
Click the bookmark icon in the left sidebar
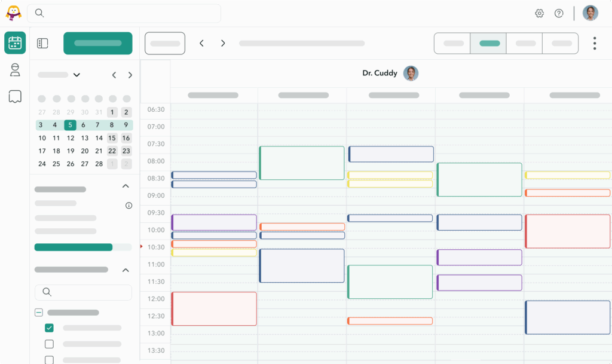tap(14, 96)
